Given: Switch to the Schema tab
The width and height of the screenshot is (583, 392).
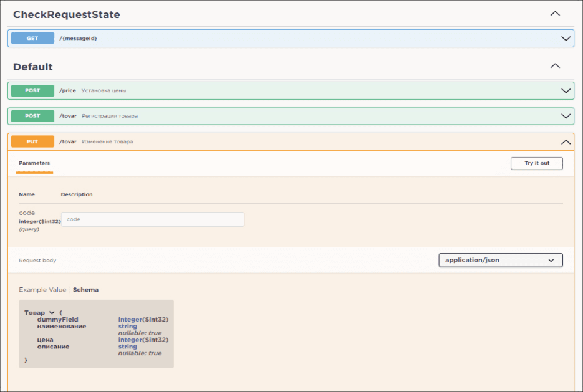Looking at the screenshot, I should click(85, 290).
